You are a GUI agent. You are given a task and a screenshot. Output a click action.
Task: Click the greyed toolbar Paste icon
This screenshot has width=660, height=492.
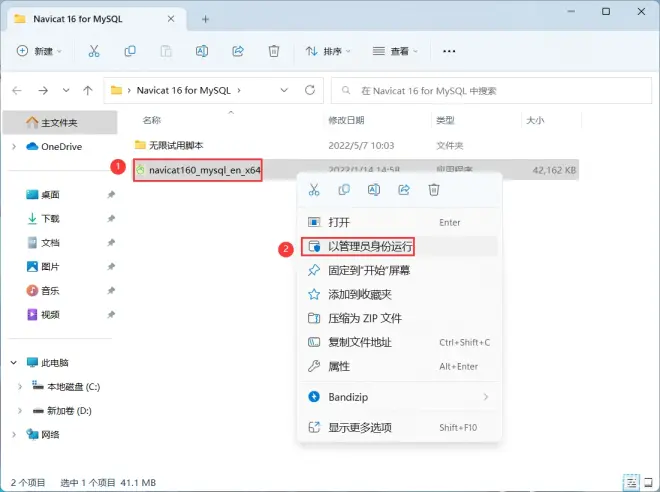tap(166, 51)
